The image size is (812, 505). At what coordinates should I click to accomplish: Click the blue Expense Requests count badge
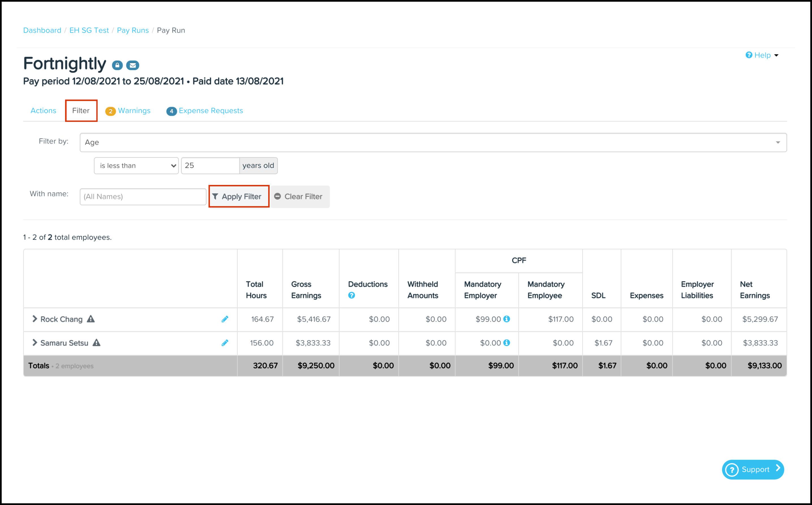pos(171,111)
